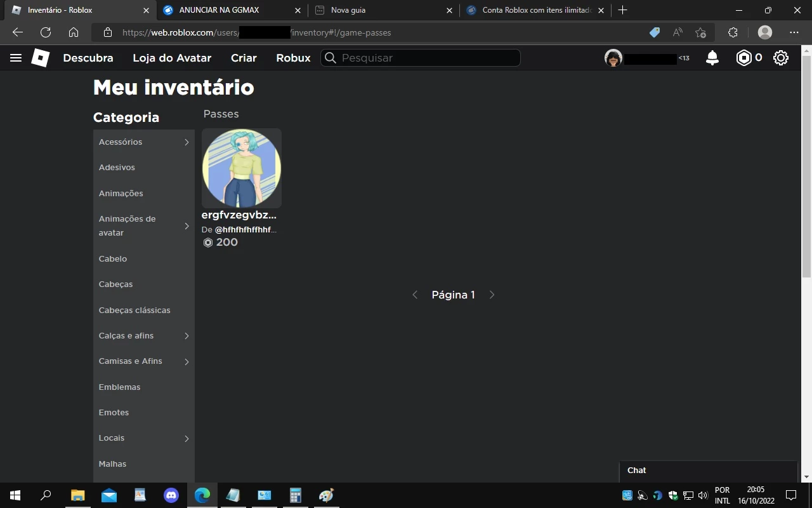This screenshot has height=508, width=812.
Task: Open the settings gear in Roblox header
Action: tap(781, 58)
